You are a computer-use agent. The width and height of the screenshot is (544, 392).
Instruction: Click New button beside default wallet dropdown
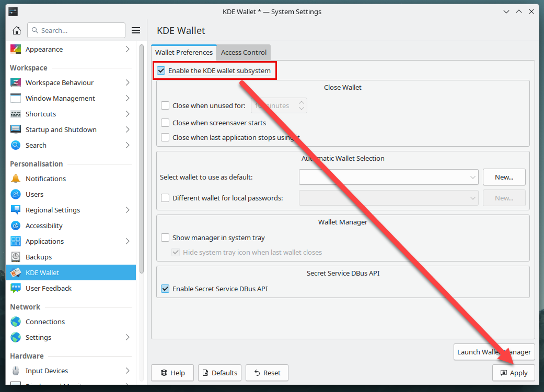tap(504, 177)
